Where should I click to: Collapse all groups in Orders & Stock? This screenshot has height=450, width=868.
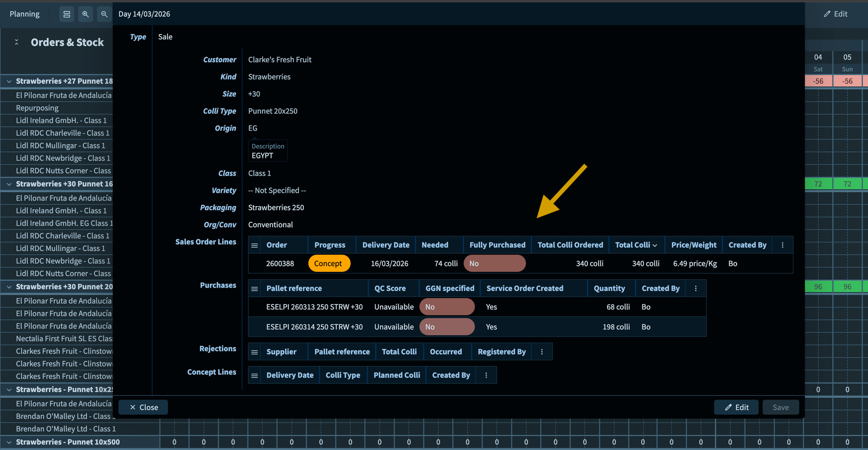click(17, 42)
